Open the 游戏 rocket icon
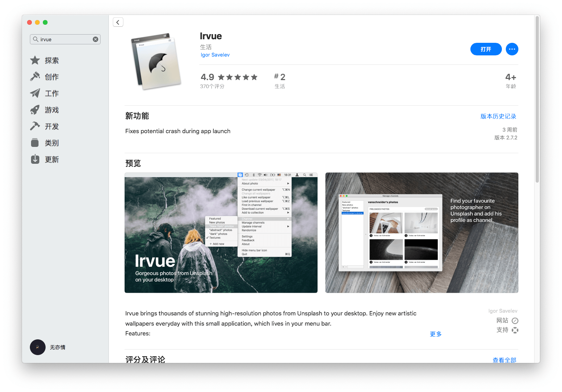This screenshot has height=392, width=562. (x=35, y=110)
